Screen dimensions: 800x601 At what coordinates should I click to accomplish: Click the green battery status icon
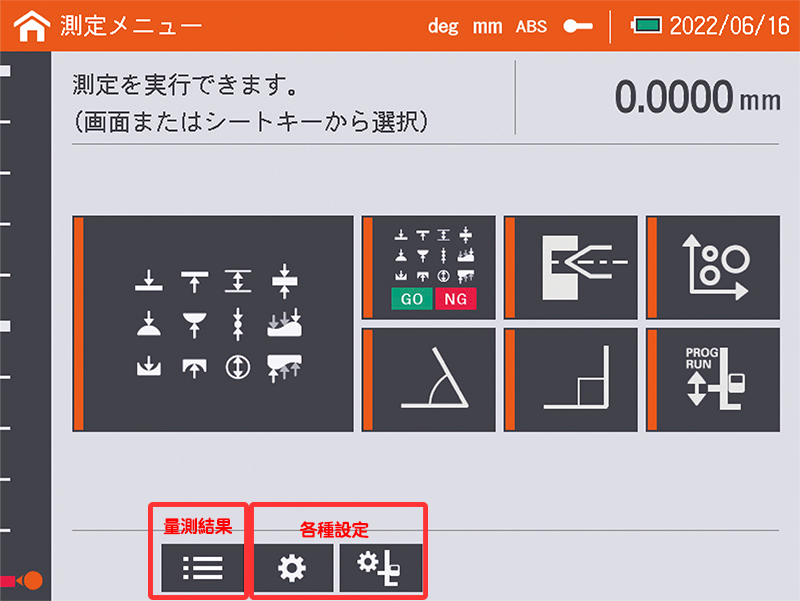click(646, 26)
